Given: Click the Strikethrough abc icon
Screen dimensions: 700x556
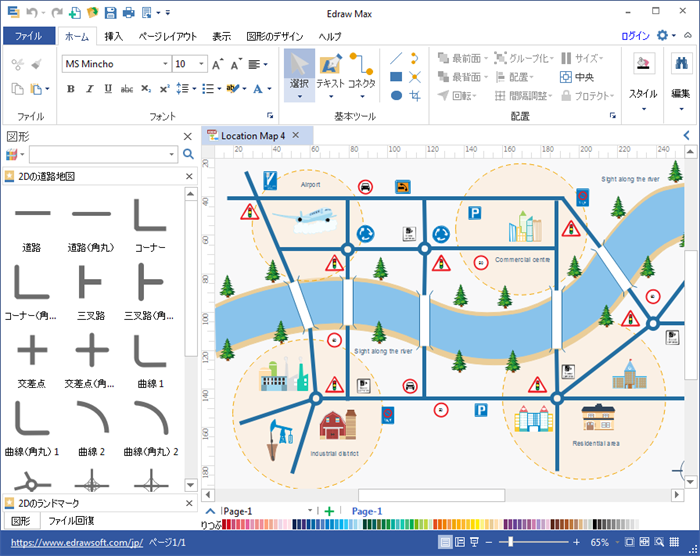Looking at the screenshot, I should tap(127, 89).
